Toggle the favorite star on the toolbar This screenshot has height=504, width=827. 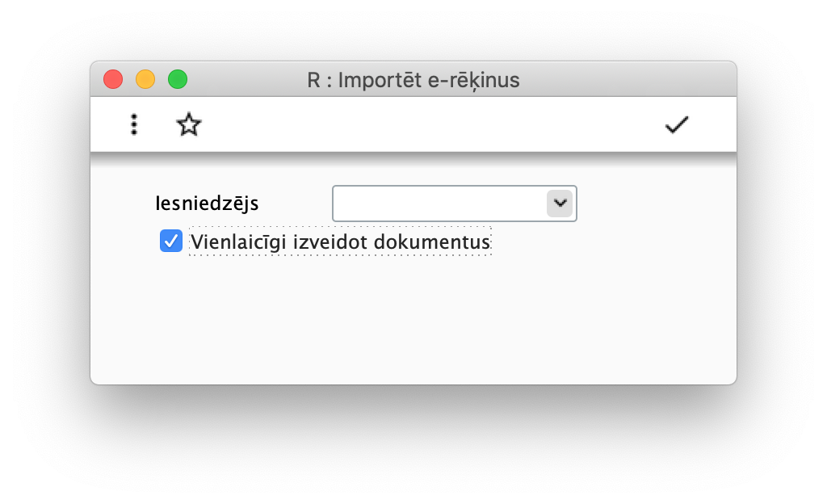pyautogui.click(x=188, y=124)
